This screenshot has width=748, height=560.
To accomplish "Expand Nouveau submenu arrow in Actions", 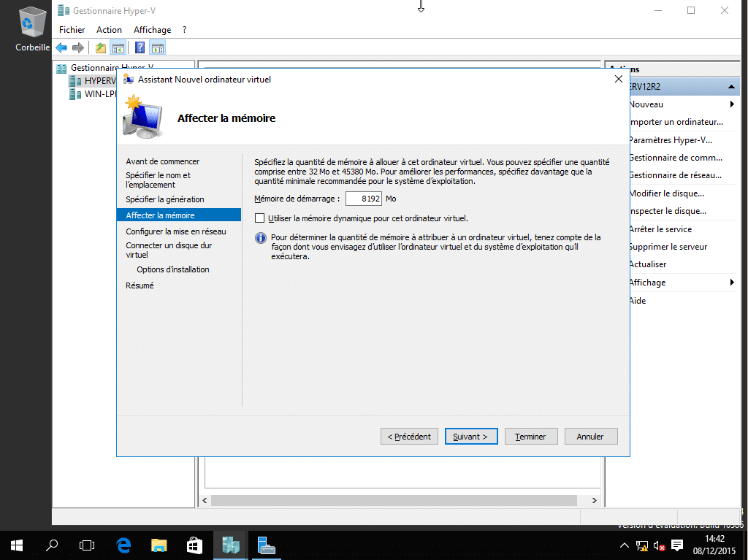I will 732,104.
